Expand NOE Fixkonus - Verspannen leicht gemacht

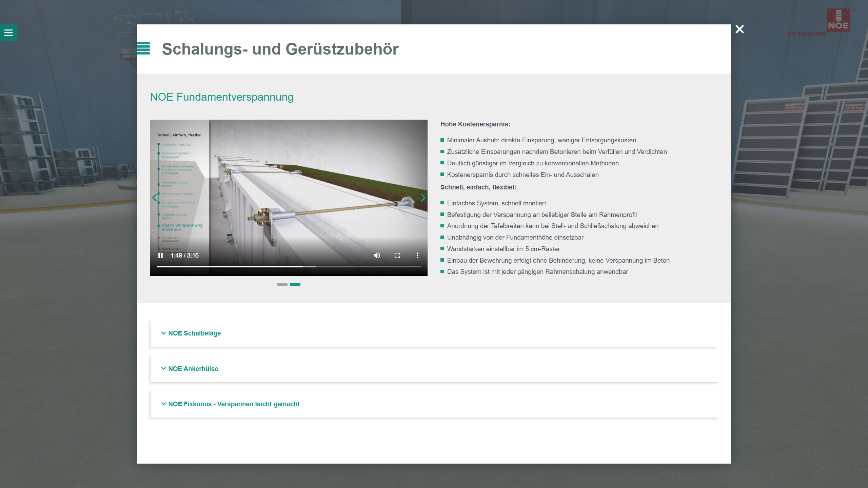(434, 404)
